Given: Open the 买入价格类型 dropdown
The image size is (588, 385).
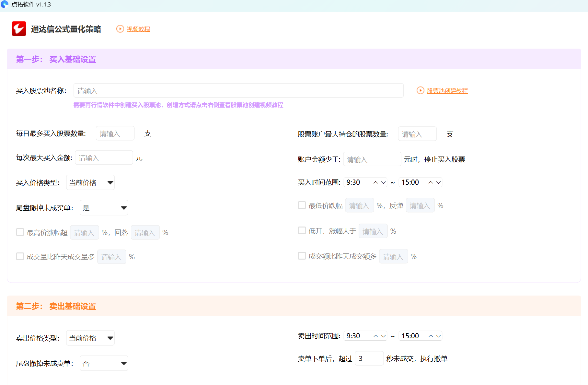Looking at the screenshot, I should point(90,182).
